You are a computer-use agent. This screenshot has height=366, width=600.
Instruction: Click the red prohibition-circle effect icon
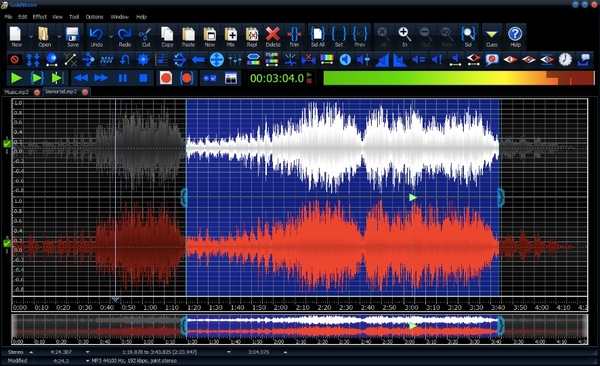click(15, 60)
